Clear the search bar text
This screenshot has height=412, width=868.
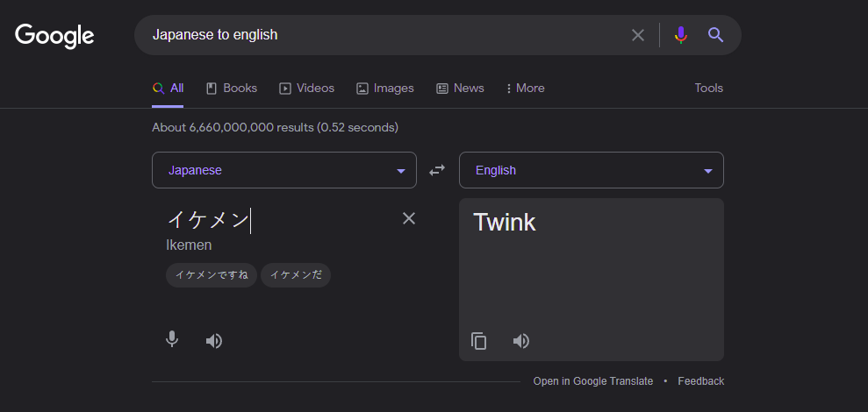click(638, 35)
